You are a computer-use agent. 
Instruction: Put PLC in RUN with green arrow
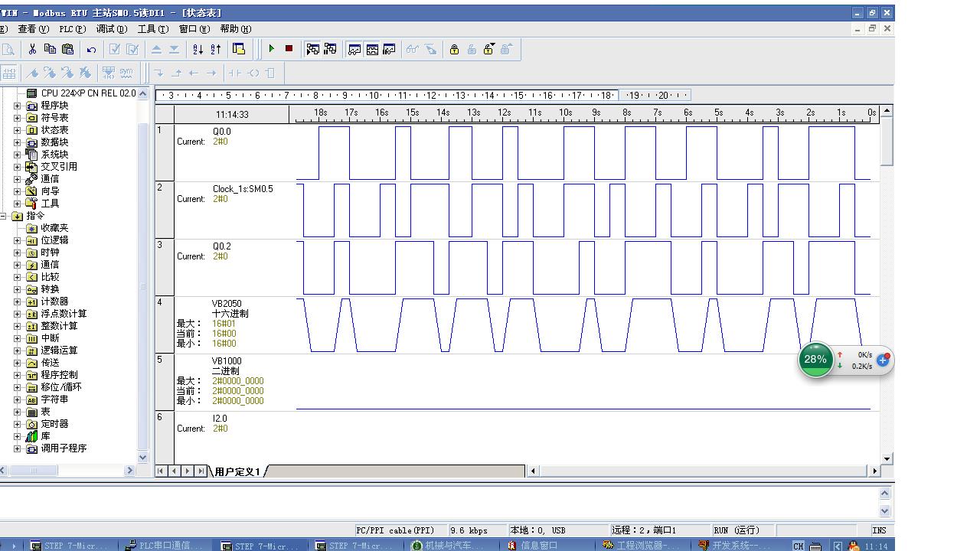pos(271,49)
